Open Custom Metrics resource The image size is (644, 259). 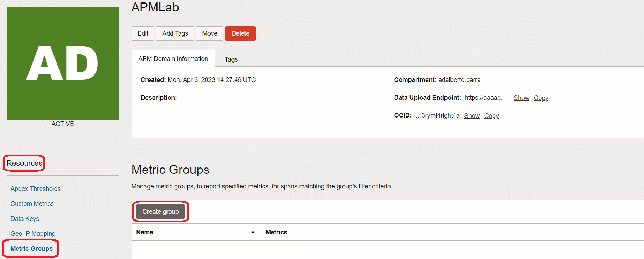coord(32,204)
